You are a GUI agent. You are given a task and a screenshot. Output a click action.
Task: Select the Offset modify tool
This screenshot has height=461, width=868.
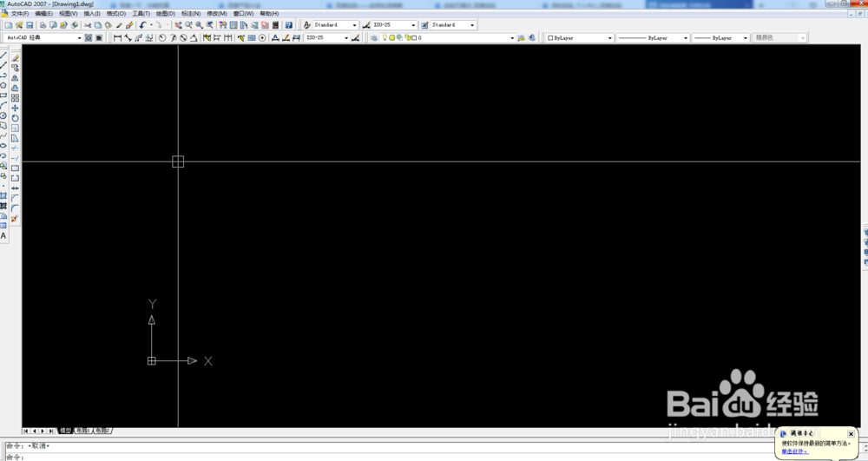tap(15, 88)
